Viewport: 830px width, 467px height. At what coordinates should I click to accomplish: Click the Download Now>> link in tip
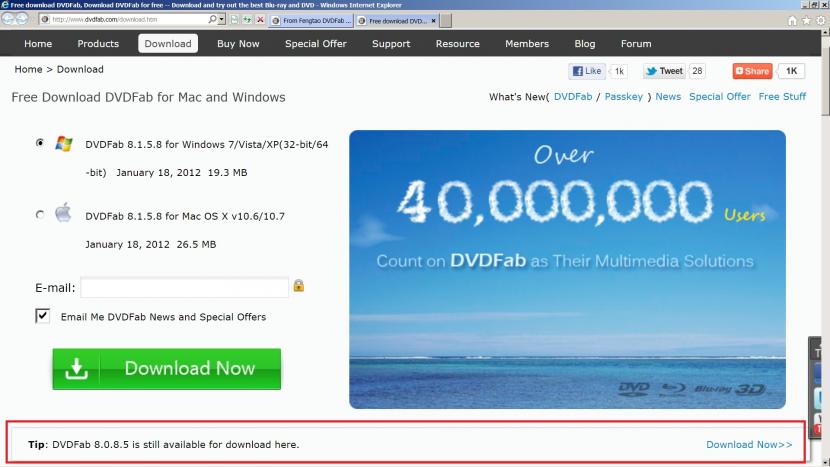[x=749, y=445]
